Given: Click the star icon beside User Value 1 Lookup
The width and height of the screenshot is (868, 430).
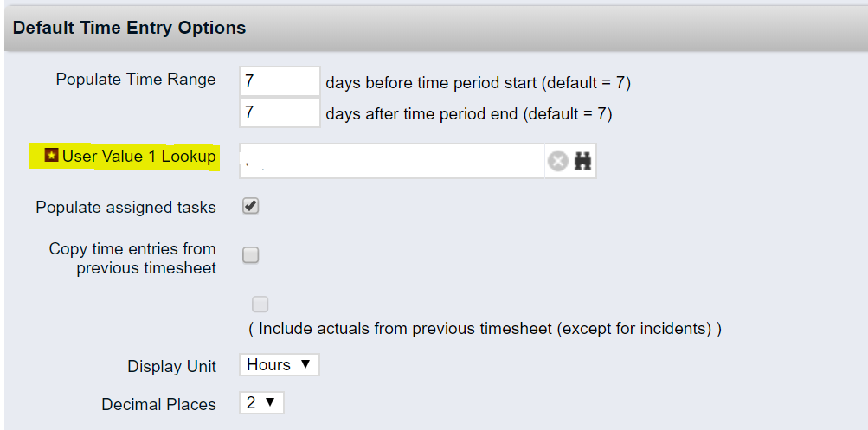Looking at the screenshot, I should (52, 156).
